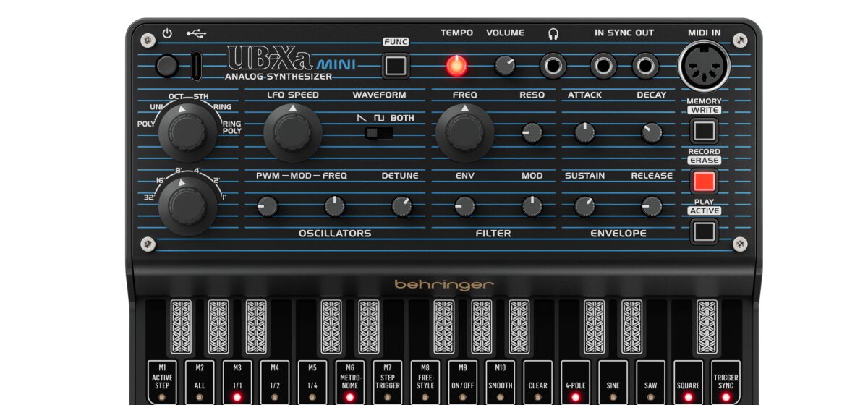Click the filter ENV knob
This screenshot has width=868, height=405.
(464, 207)
